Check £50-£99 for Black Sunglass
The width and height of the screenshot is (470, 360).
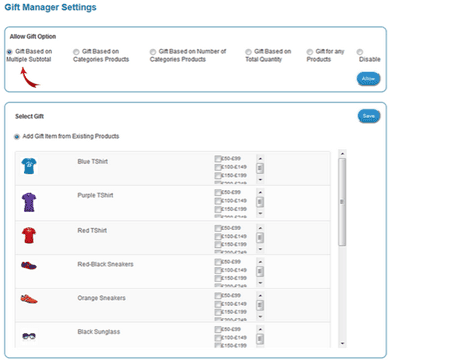[x=218, y=329]
